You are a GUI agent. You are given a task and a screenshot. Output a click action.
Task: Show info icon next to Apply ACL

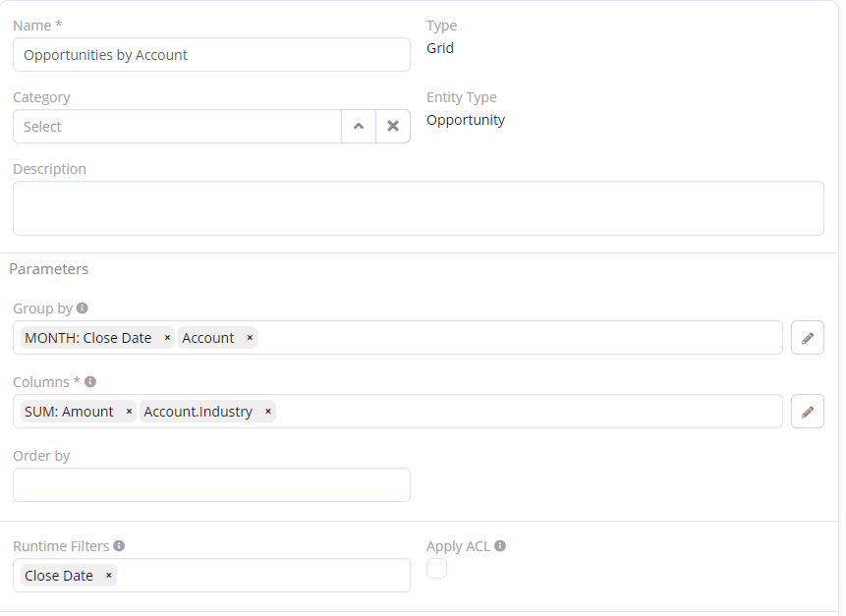coord(500,545)
